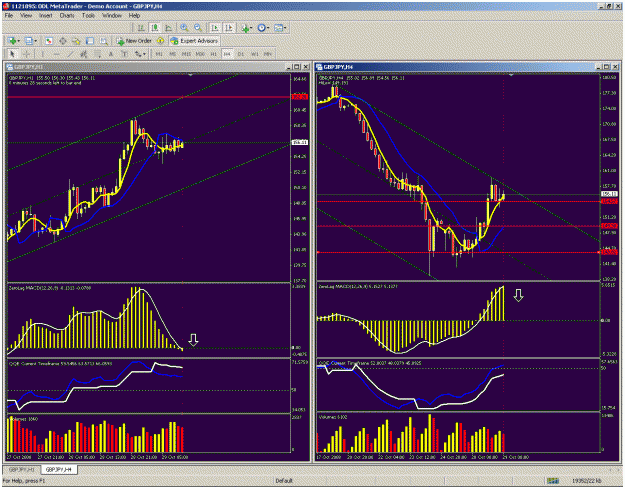Click the upper red horizontal line on H1 chart

click(149, 97)
